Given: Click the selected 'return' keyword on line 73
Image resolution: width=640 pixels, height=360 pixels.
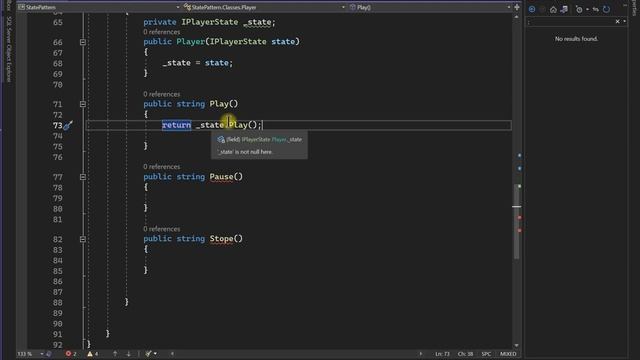Looking at the screenshot, I should pos(176,125).
